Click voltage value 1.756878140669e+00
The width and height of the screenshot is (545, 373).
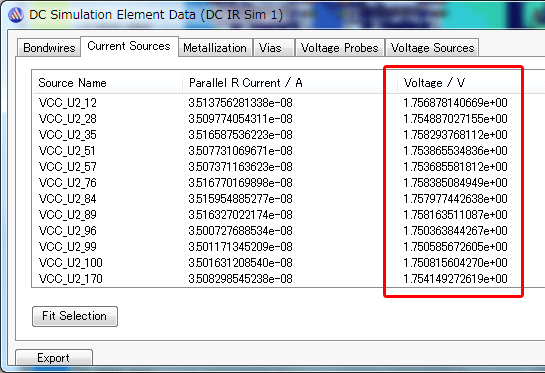coord(455,103)
